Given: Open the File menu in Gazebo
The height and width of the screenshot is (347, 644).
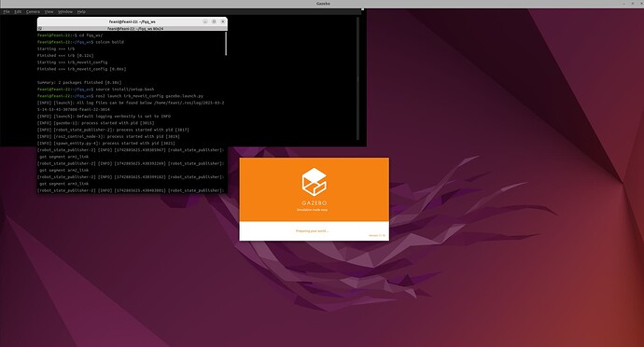Looking at the screenshot, I should (7, 11).
